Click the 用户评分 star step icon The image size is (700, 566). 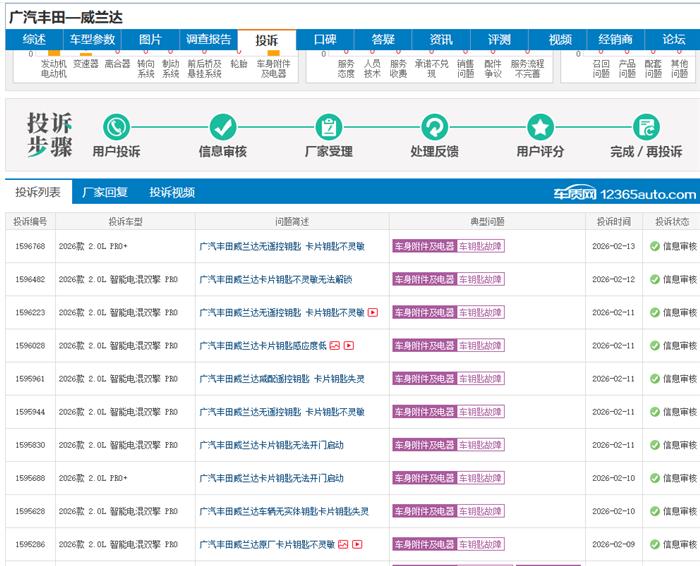[x=540, y=128]
